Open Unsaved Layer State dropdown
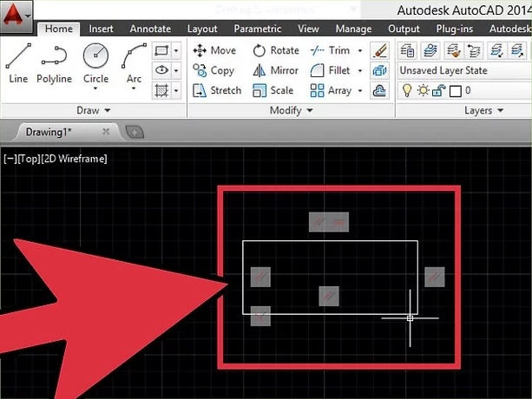532x399 pixels. (x=465, y=70)
